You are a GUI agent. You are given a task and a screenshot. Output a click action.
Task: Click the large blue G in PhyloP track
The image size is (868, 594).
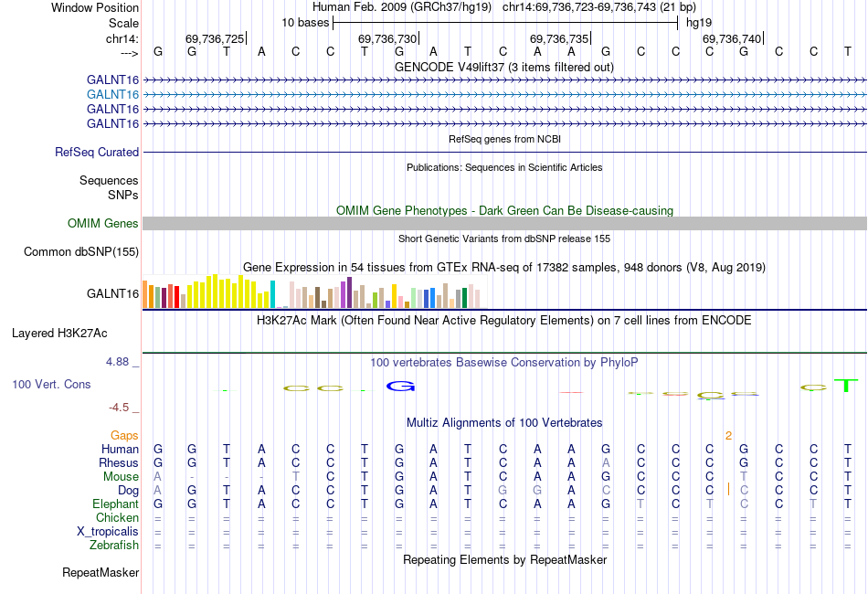point(400,386)
